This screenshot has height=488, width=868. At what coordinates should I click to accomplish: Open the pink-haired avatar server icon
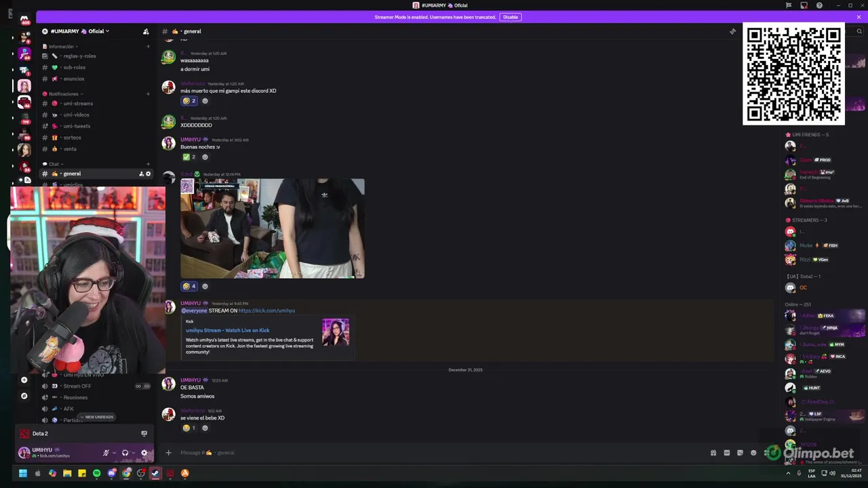pos(24,86)
